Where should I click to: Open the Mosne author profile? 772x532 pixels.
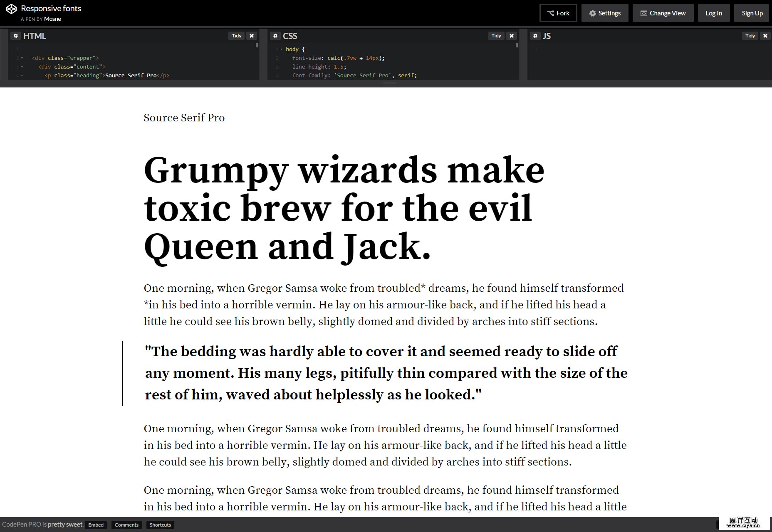(52, 19)
